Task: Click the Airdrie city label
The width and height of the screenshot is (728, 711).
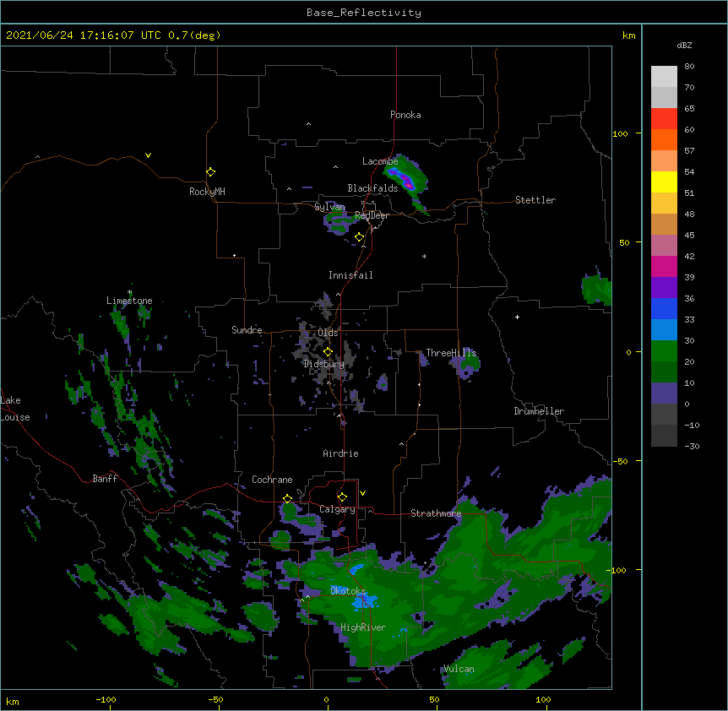Action: click(340, 453)
